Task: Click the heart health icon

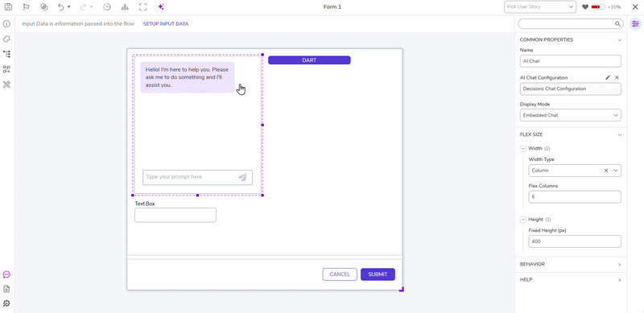Action: click(x=585, y=7)
